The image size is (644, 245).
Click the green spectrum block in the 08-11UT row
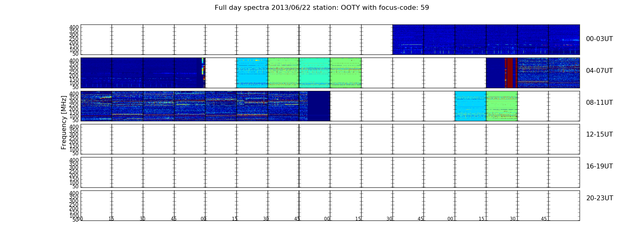[502, 106]
